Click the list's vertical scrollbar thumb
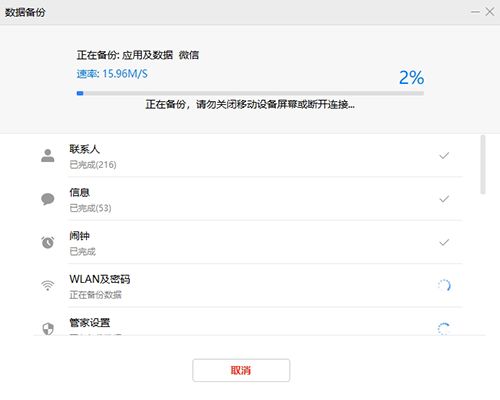This screenshot has width=500, height=400. pos(483,164)
